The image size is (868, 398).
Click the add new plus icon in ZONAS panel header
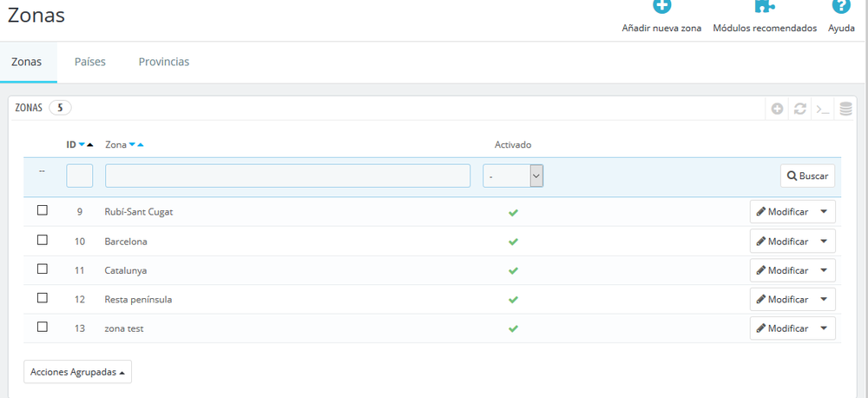click(777, 109)
